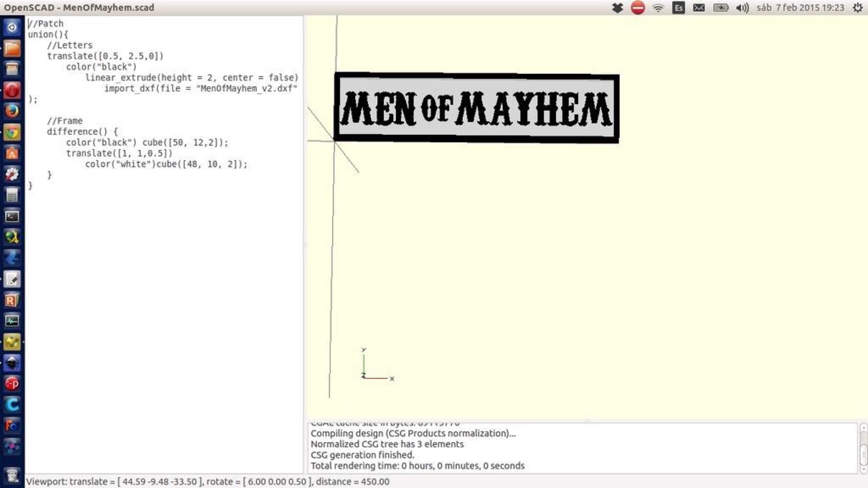This screenshot has width=868, height=488.
Task: Open the system power gear menu
Action: [x=857, y=8]
